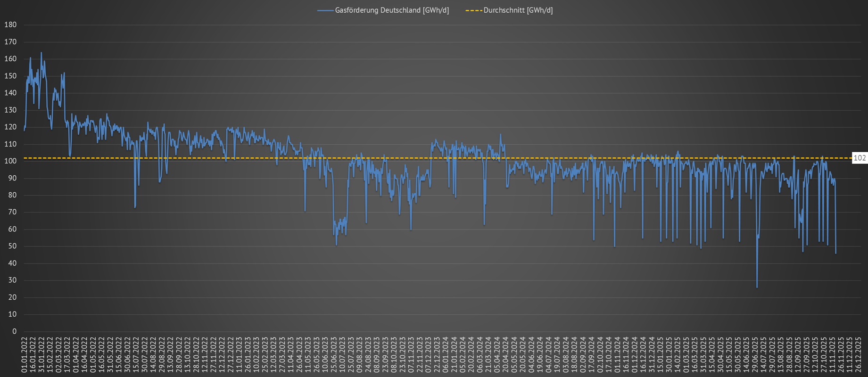The image size is (868, 377).
Task: Click the 22.12.2023 date on x-axis
Action: pyautogui.click(x=436, y=355)
